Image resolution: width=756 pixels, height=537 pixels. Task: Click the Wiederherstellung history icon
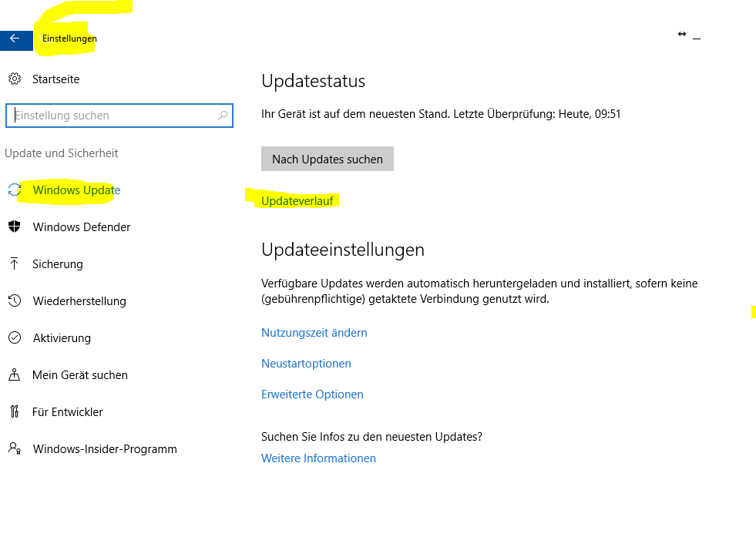[x=15, y=300]
